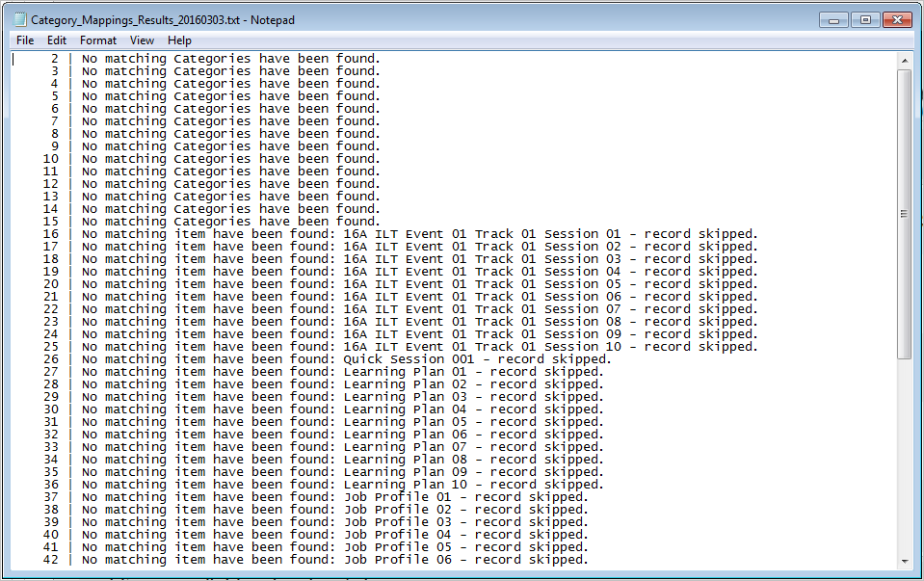The height and width of the screenshot is (581, 924).
Task: Open the View menu
Action: (142, 40)
